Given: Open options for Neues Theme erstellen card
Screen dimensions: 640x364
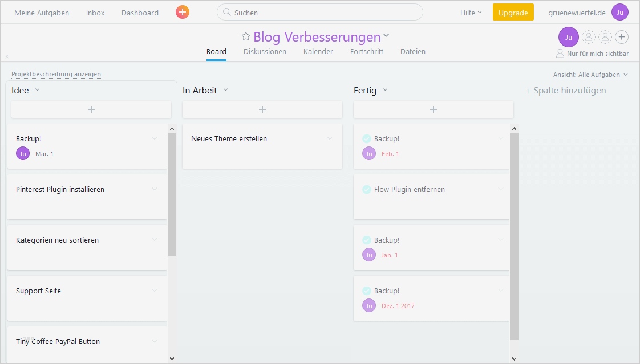Looking at the screenshot, I should tap(329, 138).
